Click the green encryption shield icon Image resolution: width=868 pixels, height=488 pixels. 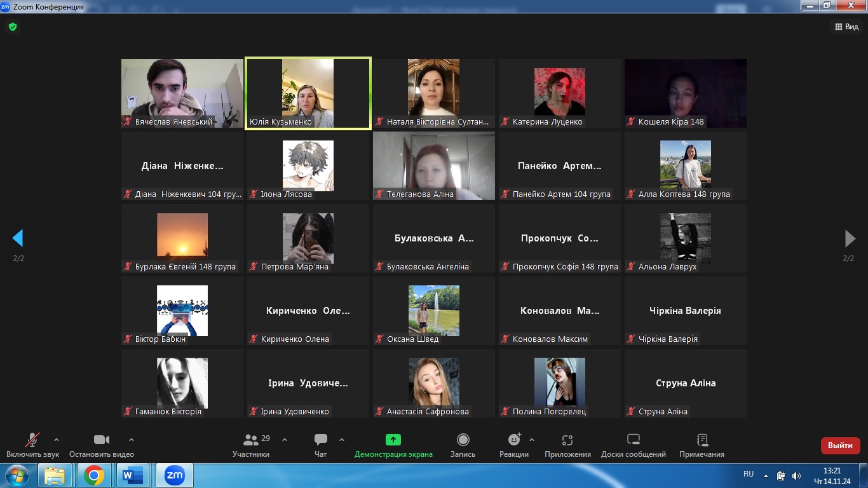(12, 27)
